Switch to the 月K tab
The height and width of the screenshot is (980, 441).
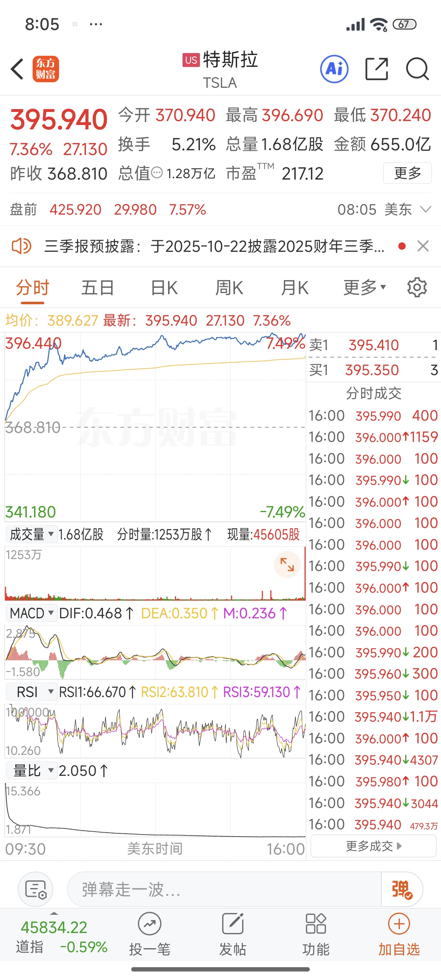[x=295, y=288]
